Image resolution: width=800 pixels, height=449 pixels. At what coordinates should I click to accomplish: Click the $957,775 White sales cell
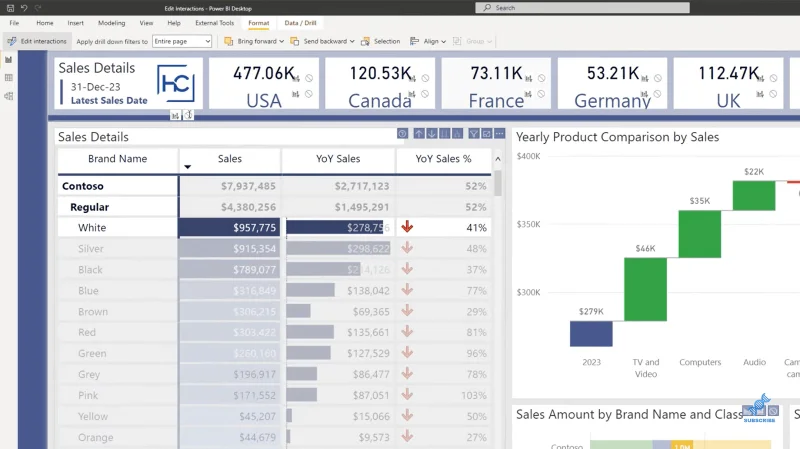point(230,228)
